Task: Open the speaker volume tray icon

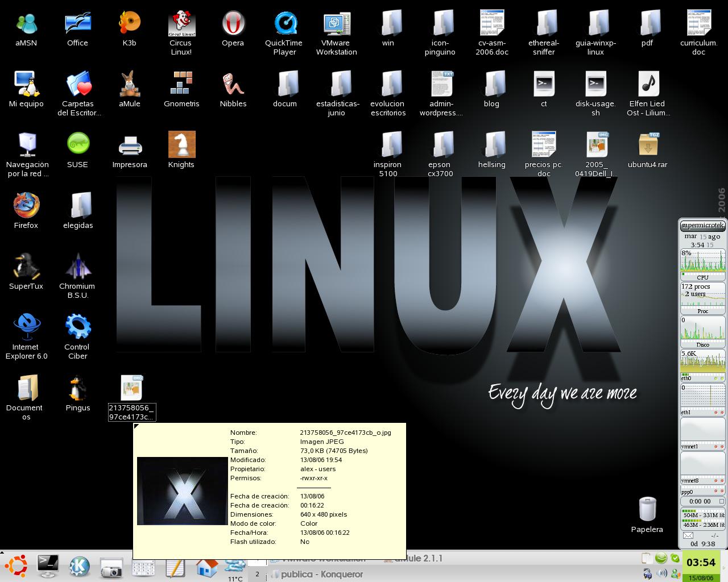Action: 661,573
